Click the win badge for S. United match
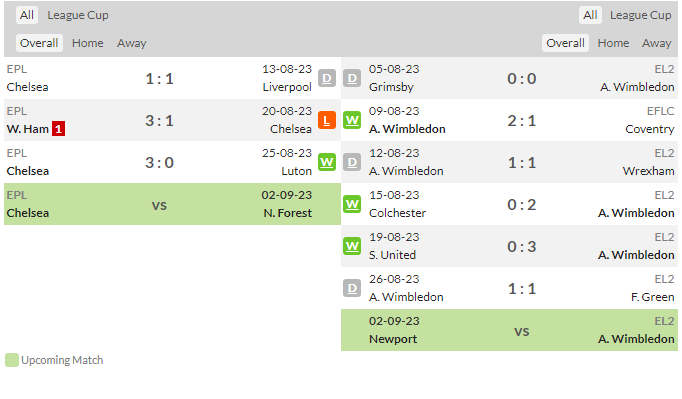 pyautogui.click(x=352, y=246)
